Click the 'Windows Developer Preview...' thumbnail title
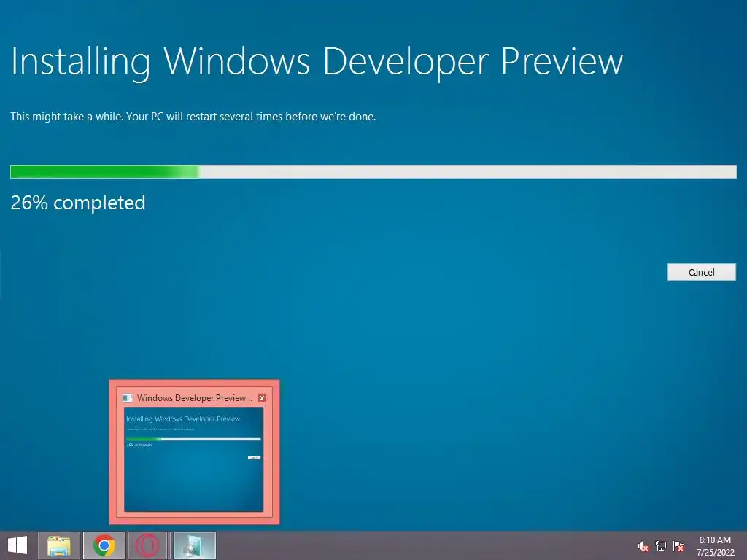This screenshot has width=747, height=560. coord(194,398)
